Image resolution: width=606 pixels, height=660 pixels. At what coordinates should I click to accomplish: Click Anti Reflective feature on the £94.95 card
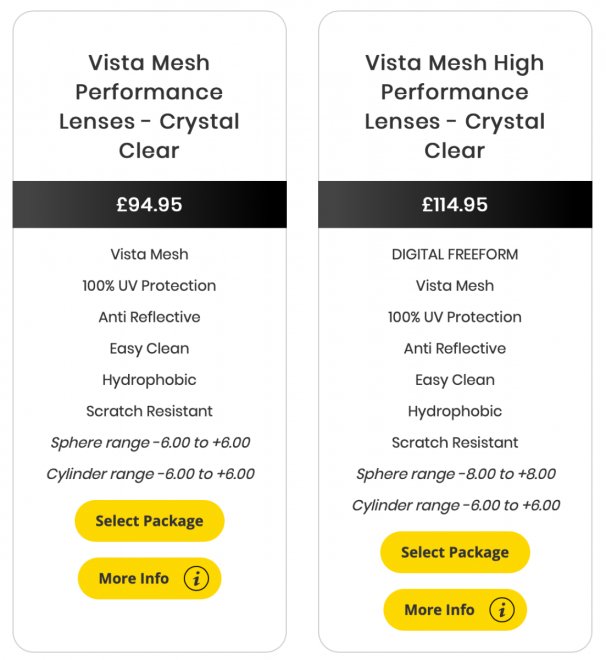coord(149,317)
